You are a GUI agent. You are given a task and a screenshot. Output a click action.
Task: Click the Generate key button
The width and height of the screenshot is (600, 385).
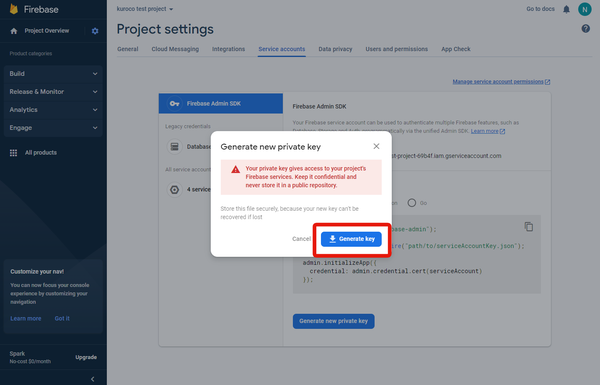click(x=351, y=239)
